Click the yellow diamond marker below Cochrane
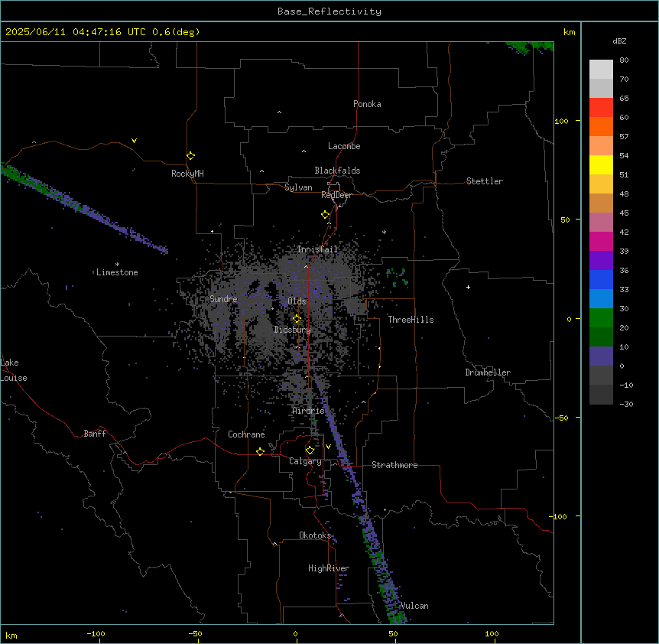This screenshot has height=644, width=659. point(260,451)
